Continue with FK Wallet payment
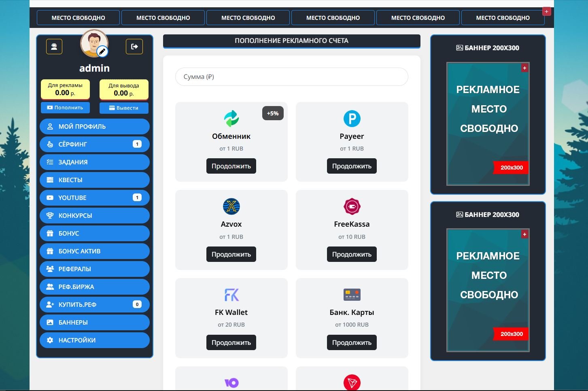 [x=231, y=342]
